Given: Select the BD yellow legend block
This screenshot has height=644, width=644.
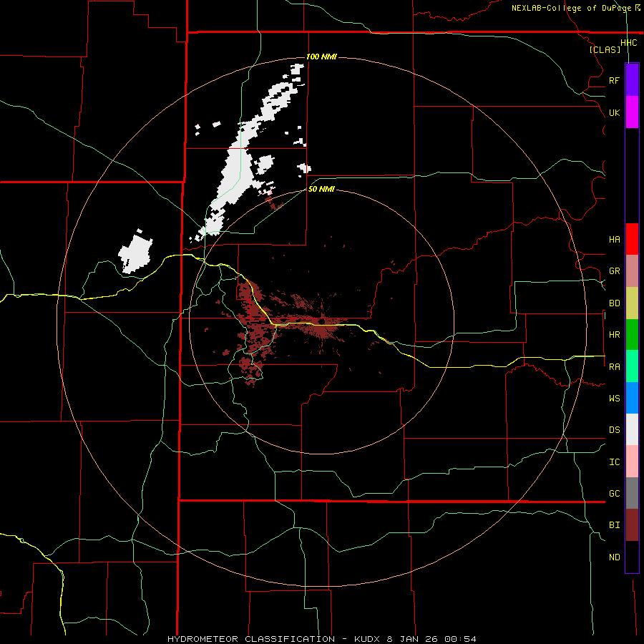Looking at the screenshot, I should [x=632, y=303].
